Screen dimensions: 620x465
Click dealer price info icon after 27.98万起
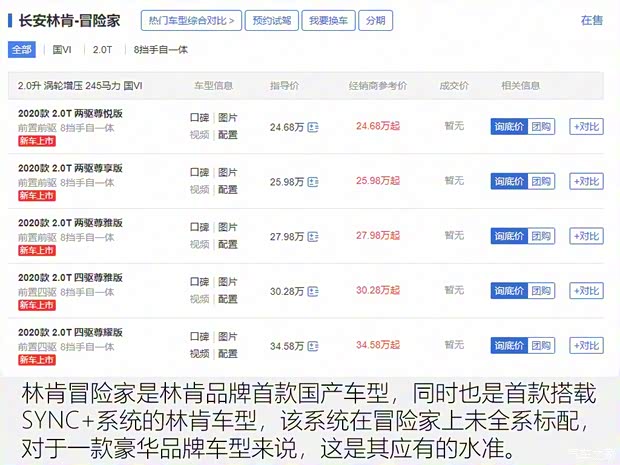click(x=395, y=237)
